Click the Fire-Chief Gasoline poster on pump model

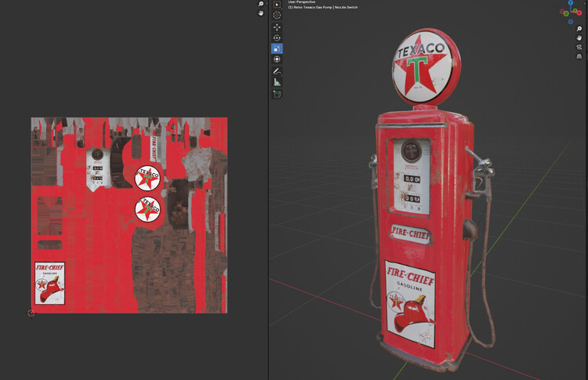(x=410, y=304)
